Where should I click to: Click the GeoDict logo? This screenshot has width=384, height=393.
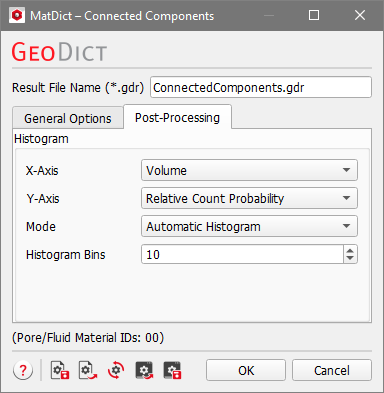click(x=59, y=52)
